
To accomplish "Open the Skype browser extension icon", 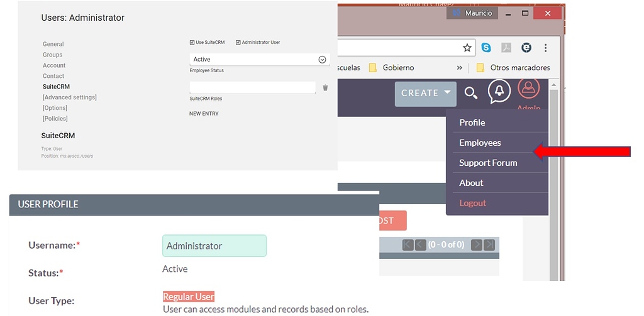I will [486, 48].
